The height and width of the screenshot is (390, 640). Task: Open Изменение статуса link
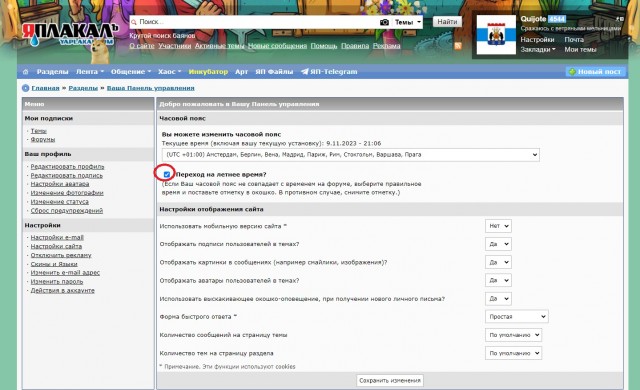pyautogui.click(x=60, y=202)
